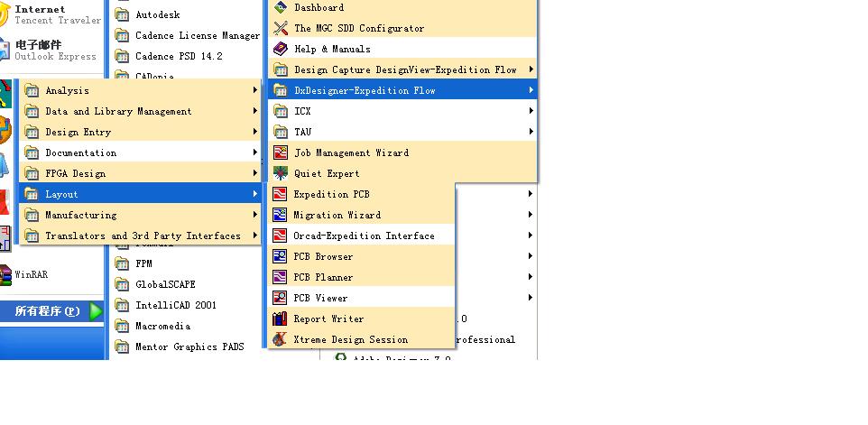Click the PCB Browser icon
The height and width of the screenshot is (425, 868).
point(280,256)
